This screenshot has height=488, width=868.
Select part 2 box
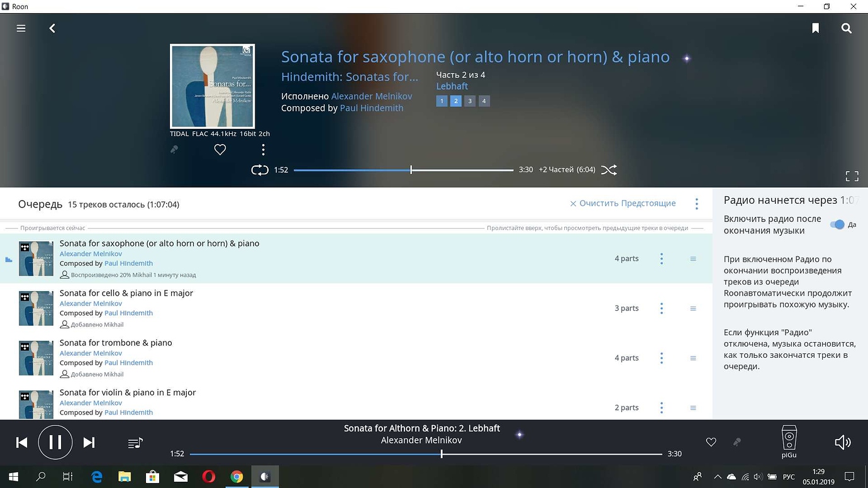coord(455,101)
